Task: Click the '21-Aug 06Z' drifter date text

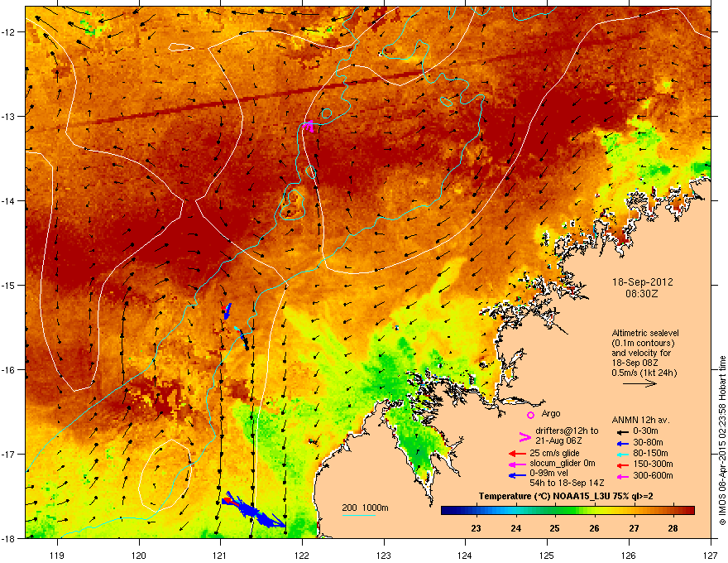Action: pyautogui.click(x=558, y=440)
